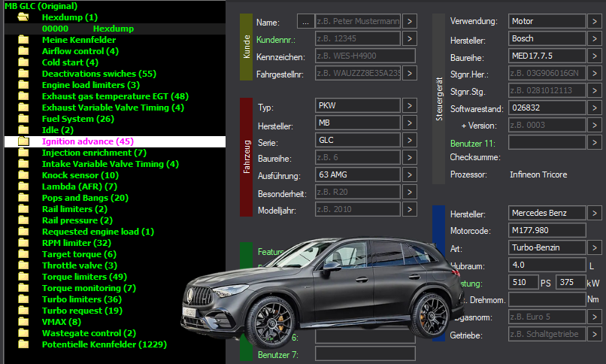Click the Exhaust Variable Valve Timing folder icon

click(x=23, y=108)
